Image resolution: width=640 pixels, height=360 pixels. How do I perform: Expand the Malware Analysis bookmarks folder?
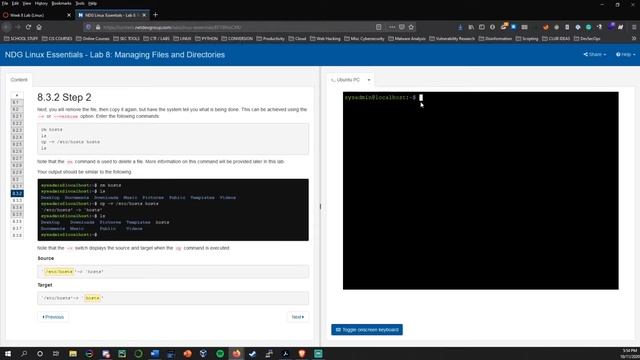coord(407,38)
